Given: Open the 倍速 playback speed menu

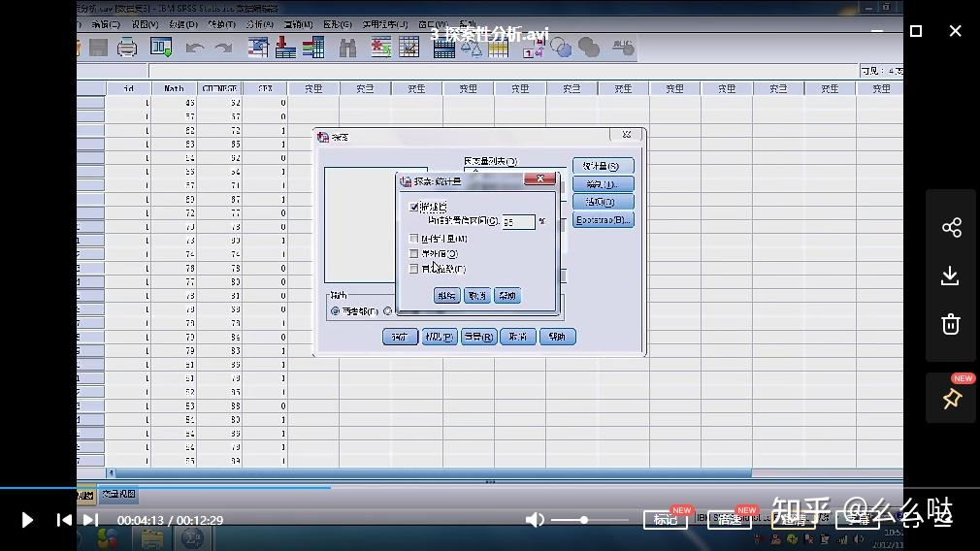Looking at the screenshot, I should click(729, 519).
